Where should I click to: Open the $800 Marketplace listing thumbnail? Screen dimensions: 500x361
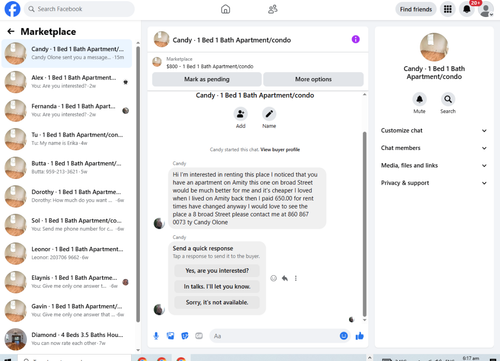(157, 62)
